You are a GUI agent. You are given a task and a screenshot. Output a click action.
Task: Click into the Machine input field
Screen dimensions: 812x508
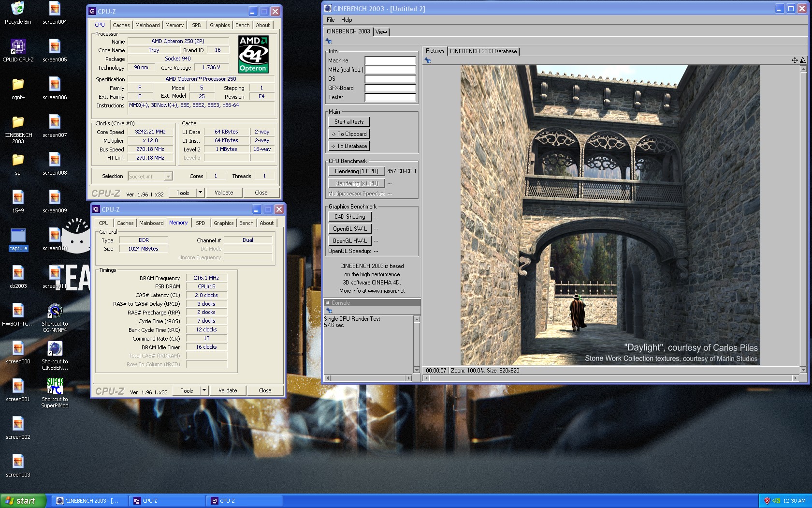tap(390, 60)
